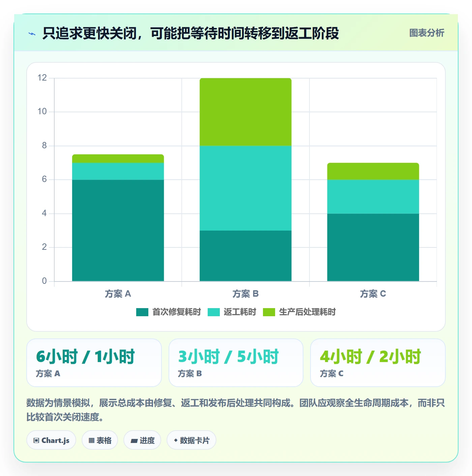472x476 pixels.
Task: Open the 方案 B data card showing 3小时 / 5小时
Action: [x=236, y=363]
